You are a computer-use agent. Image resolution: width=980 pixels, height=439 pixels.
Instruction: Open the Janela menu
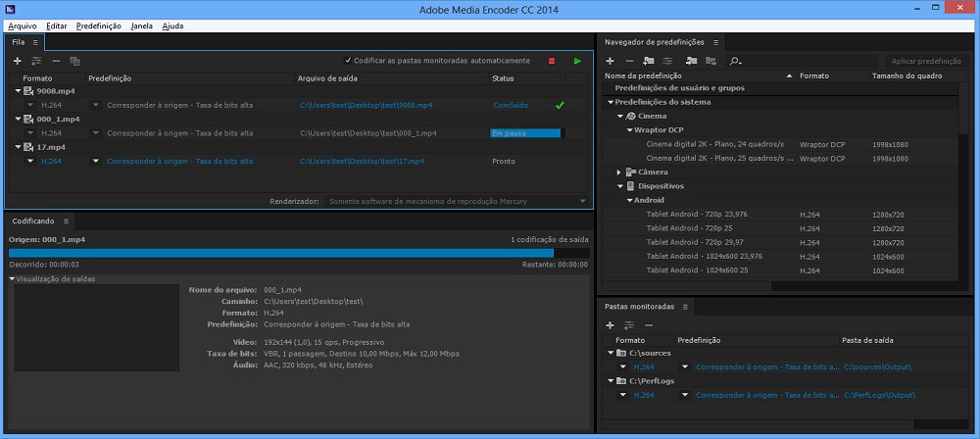click(x=142, y=26)
